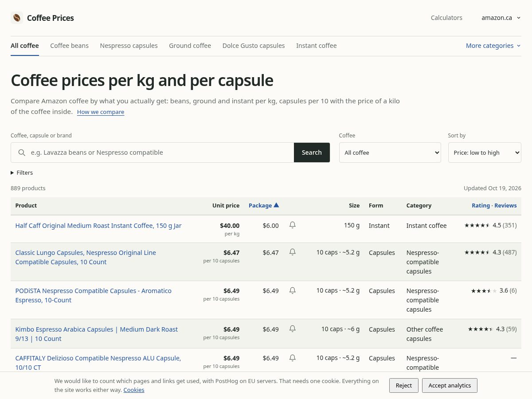The width and height of the screenshot is (532, 399).
Task: Click the $40.00 unit price
Action: (x=230, y=226)
